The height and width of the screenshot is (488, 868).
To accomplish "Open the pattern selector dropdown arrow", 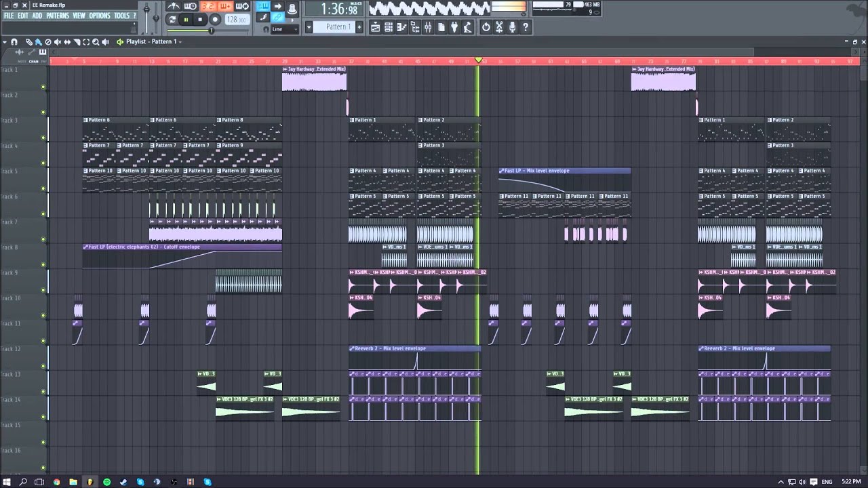I will tap(309, 27).
